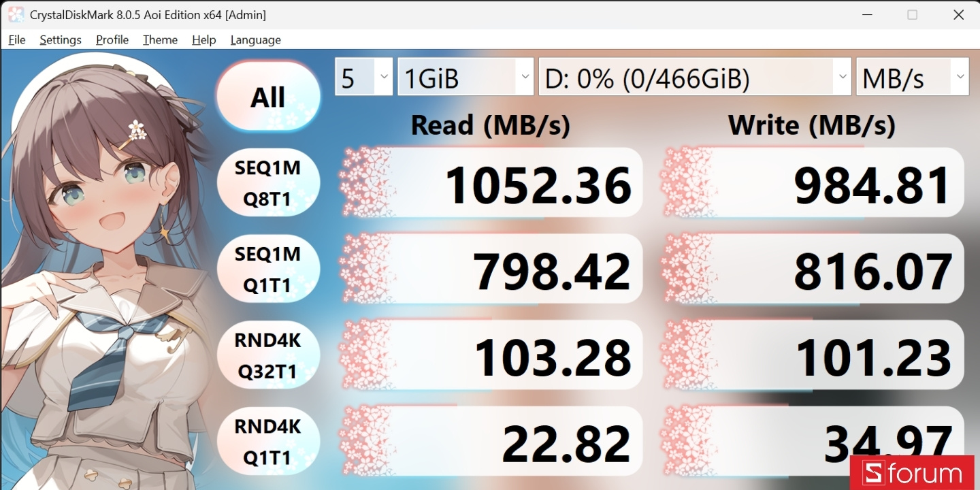Close the CrystalDiskMark window
The image size is (980, 490).
(x=958, y=14)
